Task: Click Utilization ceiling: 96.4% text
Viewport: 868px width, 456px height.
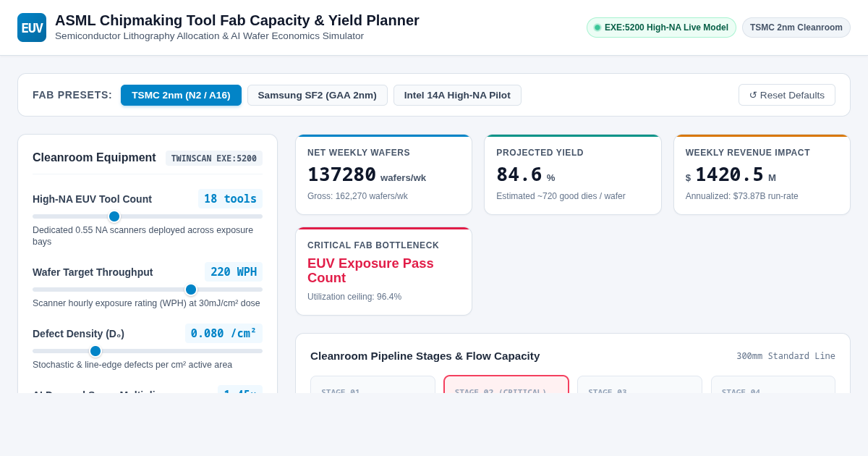Action: click(354, 297)
